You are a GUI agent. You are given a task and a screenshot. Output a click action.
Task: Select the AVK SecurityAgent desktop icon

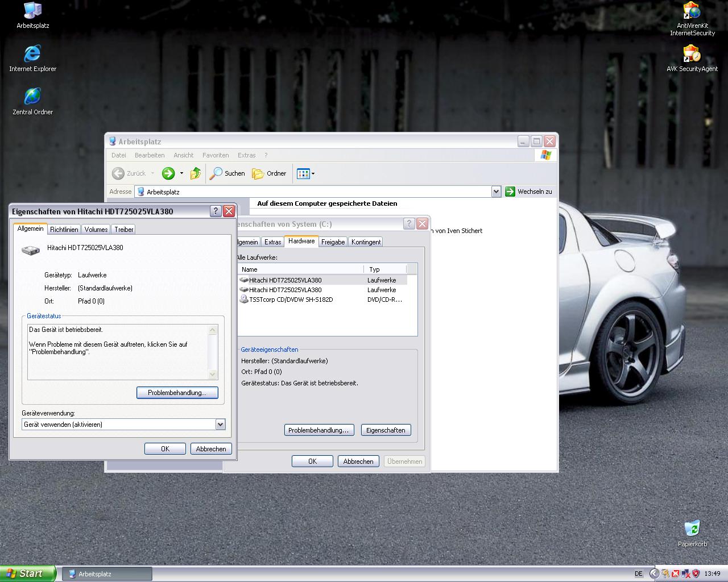coord(692,59)
